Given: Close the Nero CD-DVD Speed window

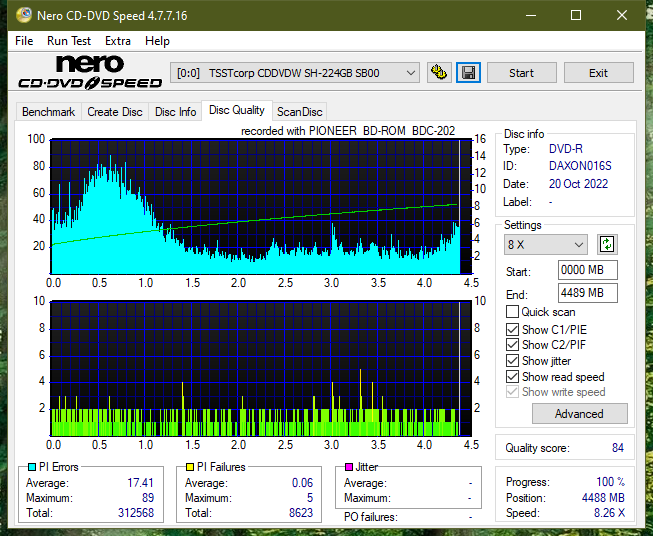Looking at the screenshot, I should [622, 15].
